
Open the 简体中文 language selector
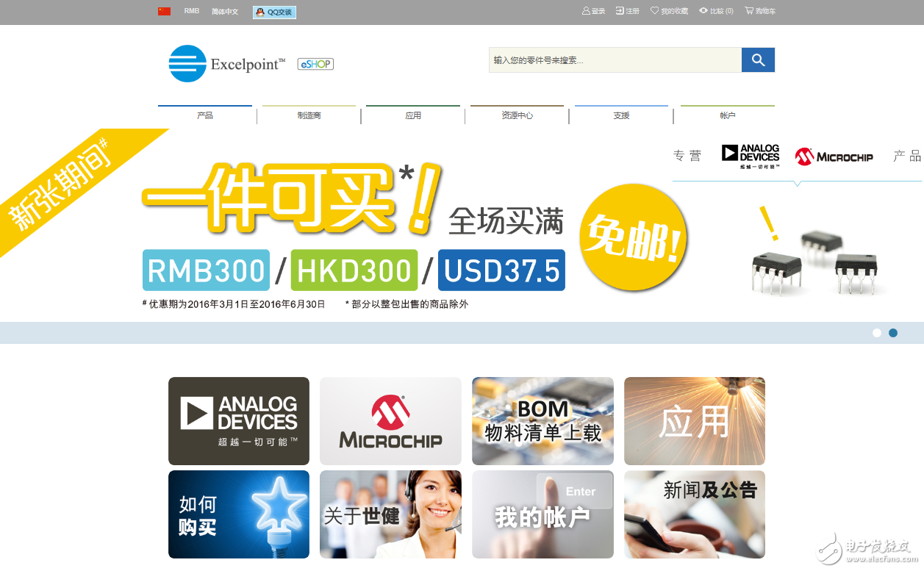point(225,12)
